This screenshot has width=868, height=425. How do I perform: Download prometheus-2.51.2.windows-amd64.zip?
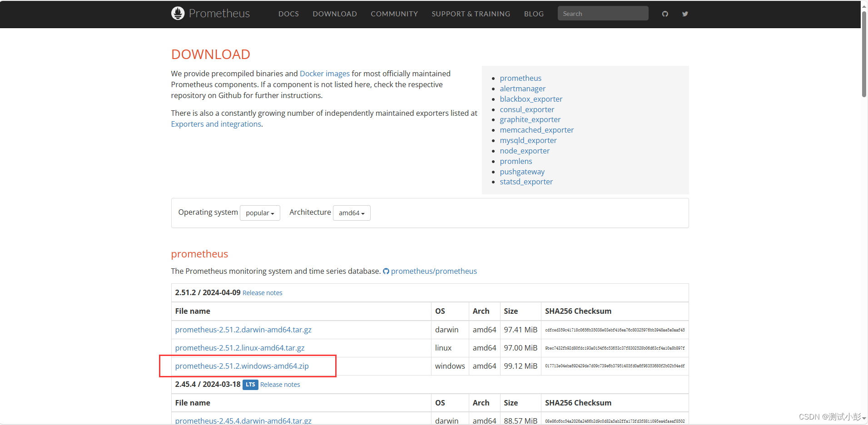[242, 366]
